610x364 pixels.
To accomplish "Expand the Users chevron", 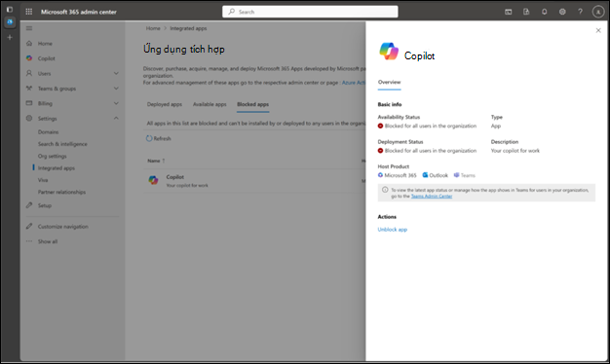I will tap(116, 73).
